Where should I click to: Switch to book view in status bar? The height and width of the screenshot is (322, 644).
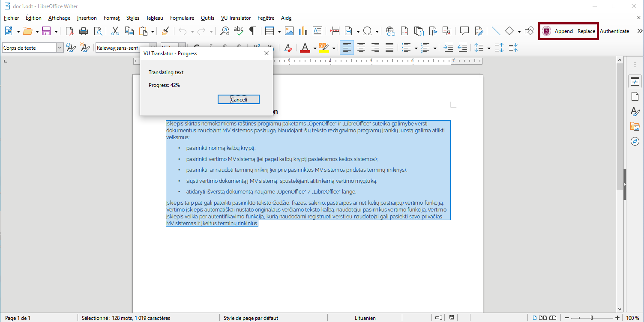(553, 318)
